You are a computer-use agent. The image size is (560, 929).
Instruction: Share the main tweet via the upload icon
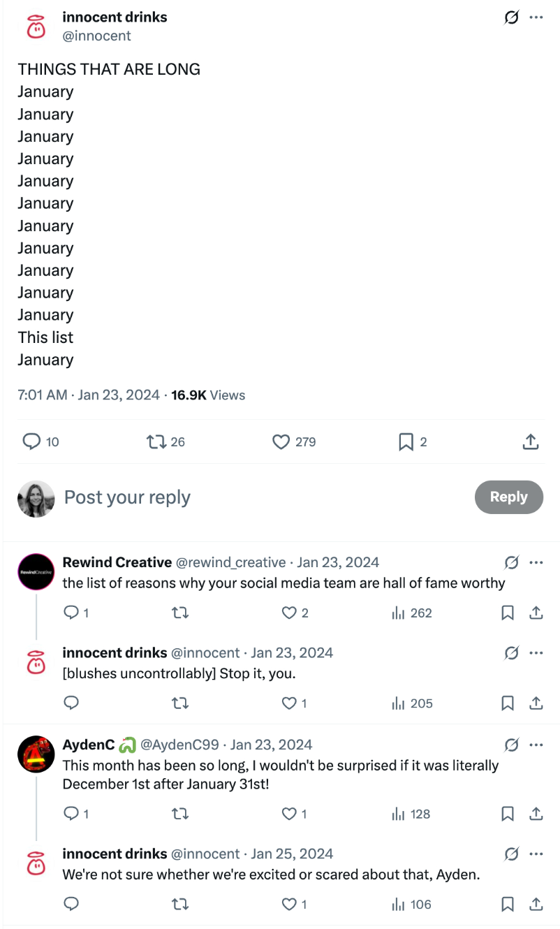tap(531, 441)
